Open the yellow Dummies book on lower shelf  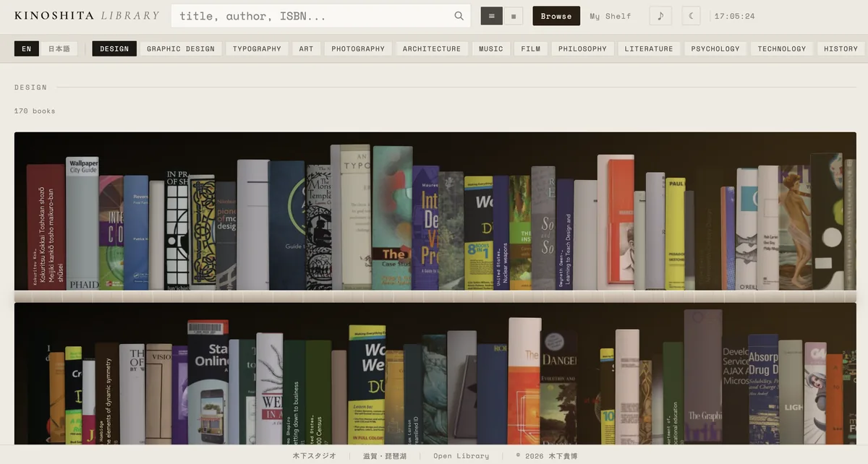tap(367, 384)
